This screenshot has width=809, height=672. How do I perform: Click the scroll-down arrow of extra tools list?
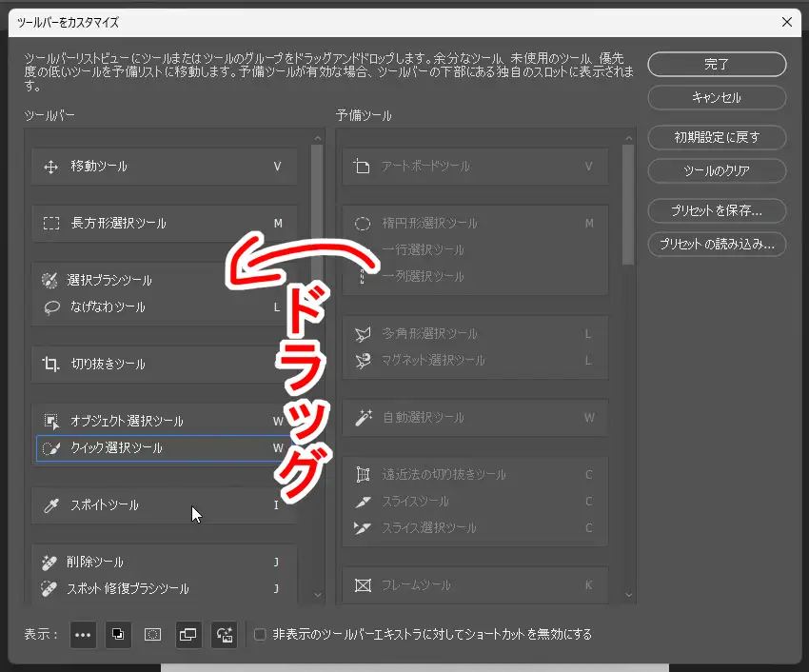(628, 595)
